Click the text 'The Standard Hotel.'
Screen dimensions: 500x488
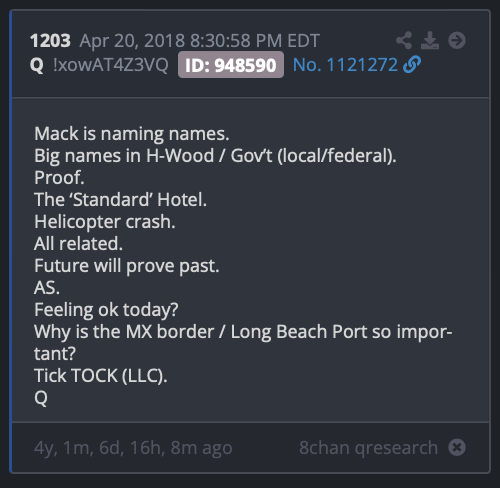120,200
